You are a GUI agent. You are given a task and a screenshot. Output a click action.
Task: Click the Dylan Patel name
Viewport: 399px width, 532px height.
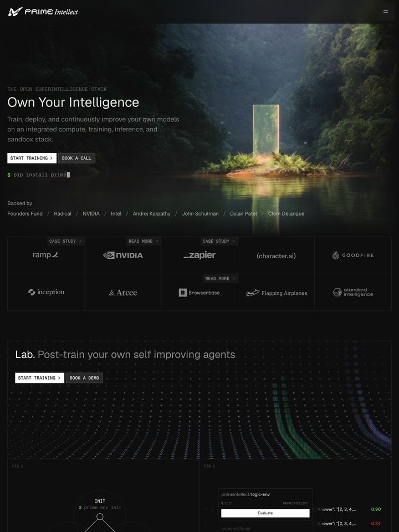pyautogui.click(x=243, y=214)
